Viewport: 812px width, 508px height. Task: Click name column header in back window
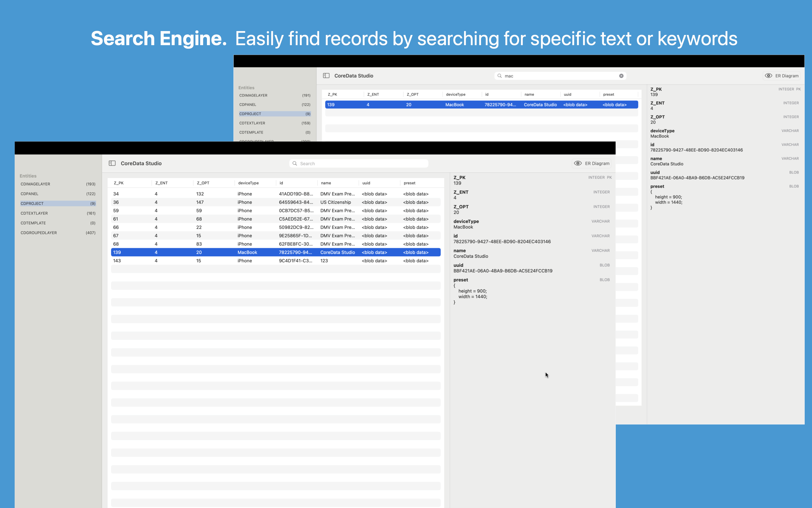coord(540,95)
